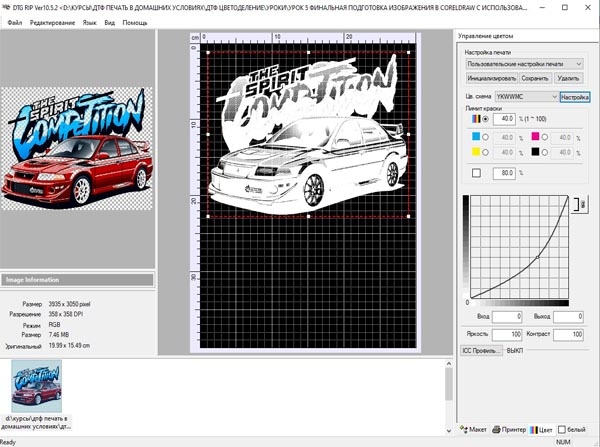Click the Инициализировать button

point(492,78)
